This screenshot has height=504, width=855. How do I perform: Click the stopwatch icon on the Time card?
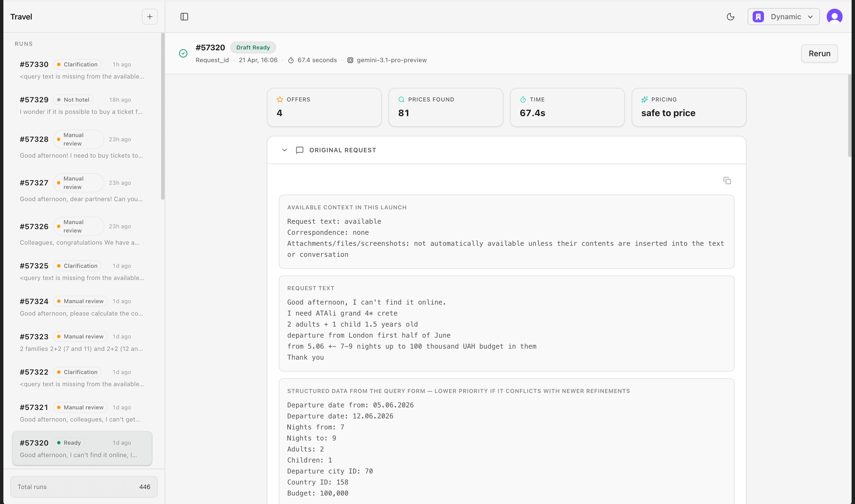[x=523, y=99]
